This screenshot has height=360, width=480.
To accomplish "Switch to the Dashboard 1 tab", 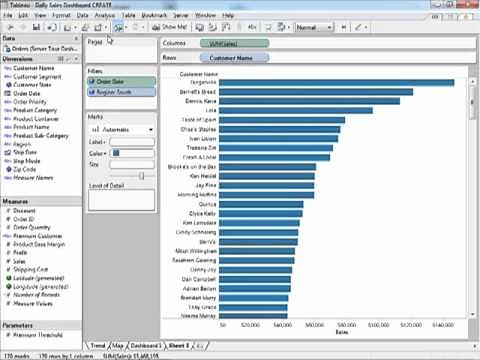I will click(x=146, y=346).
